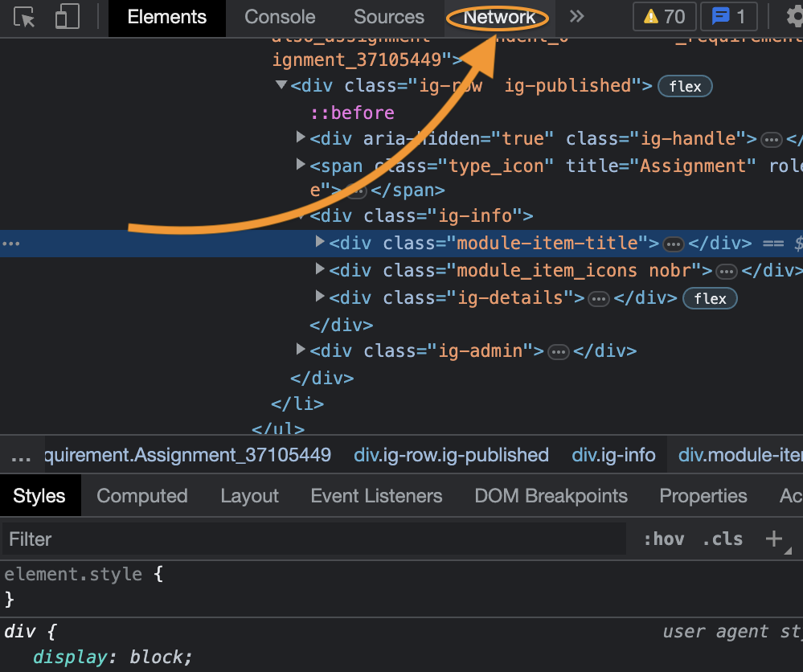This screenshot has width=803, height=672.
Task: Open the Computed pane tab
Action: tap(141, 495)
